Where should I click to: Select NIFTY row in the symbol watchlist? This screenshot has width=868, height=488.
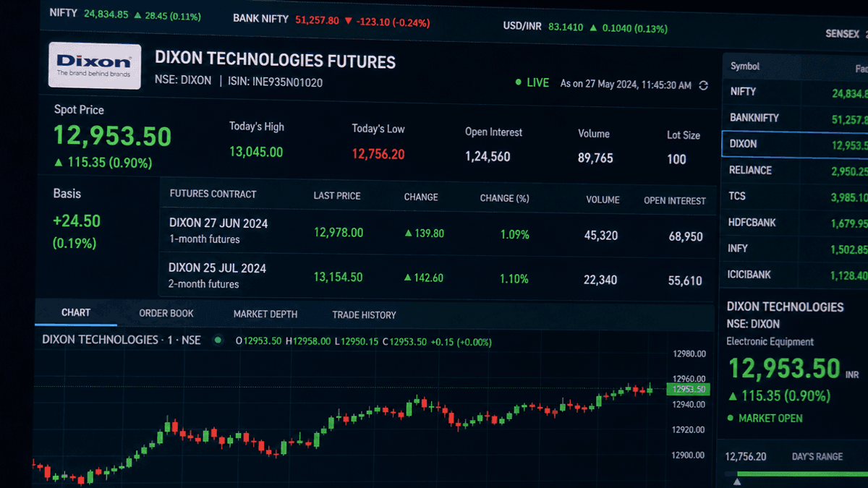click(x=795, y=92)
